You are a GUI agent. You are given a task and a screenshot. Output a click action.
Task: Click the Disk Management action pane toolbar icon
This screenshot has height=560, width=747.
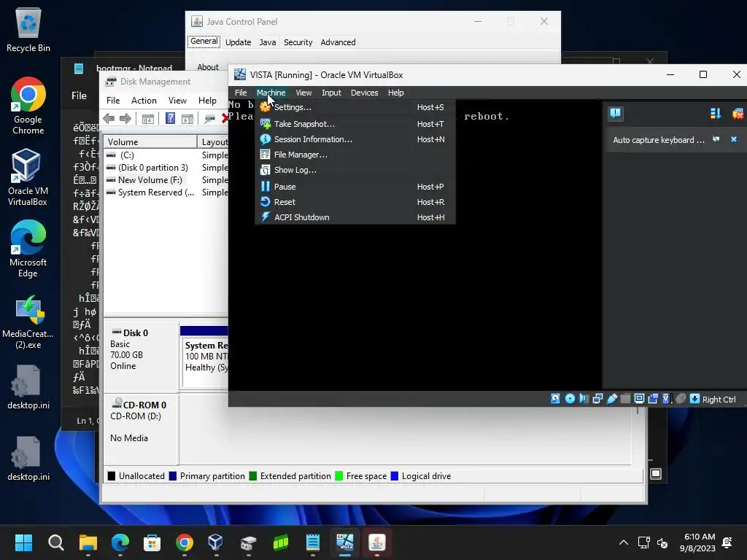(187, 119)
